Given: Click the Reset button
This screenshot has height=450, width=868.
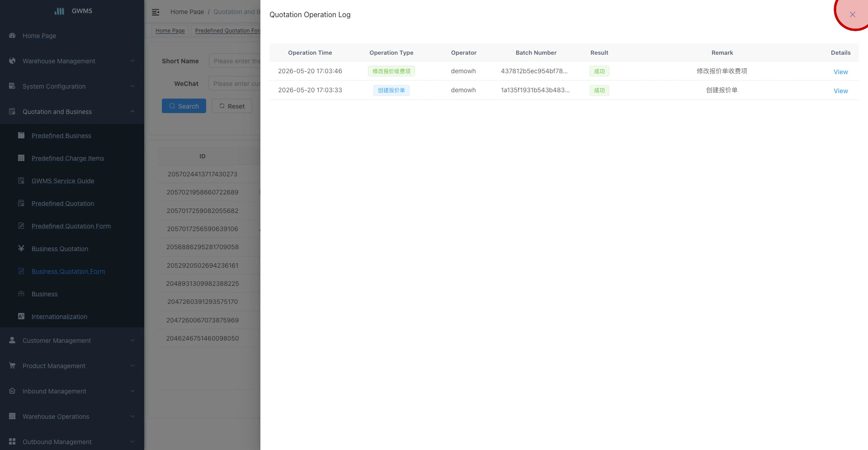Looking at the screenshot, I should pyautogui.click(x=232, y=106).
